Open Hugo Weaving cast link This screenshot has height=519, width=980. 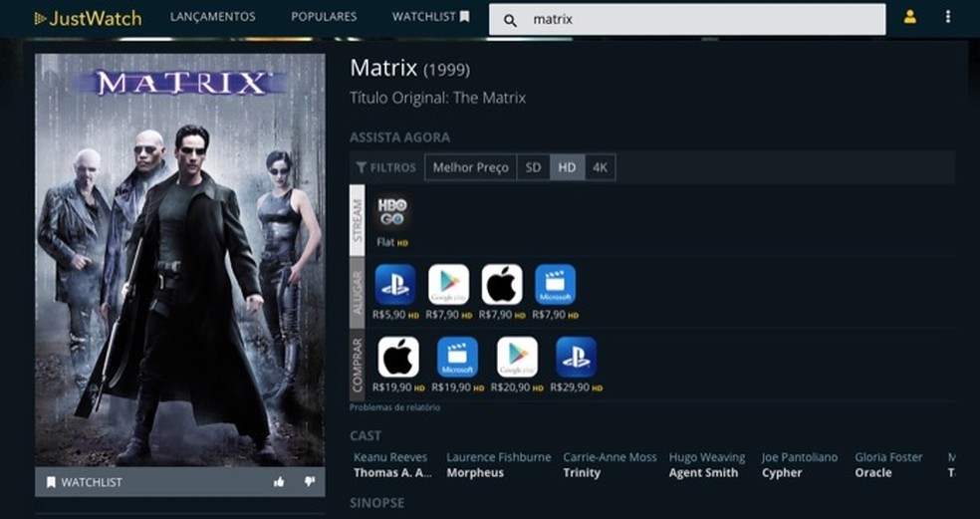point(707,457)
